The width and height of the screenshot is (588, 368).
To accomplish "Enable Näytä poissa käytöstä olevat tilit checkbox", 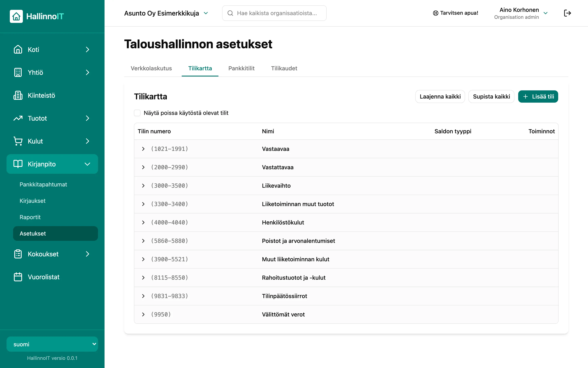I will 137,113.
